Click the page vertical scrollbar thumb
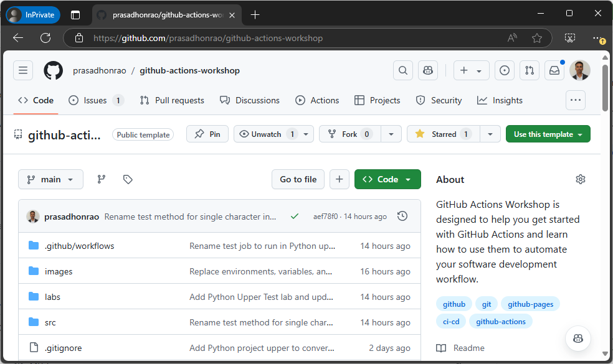The width and height of the screenshot is (613, 364). pos(605,88)
